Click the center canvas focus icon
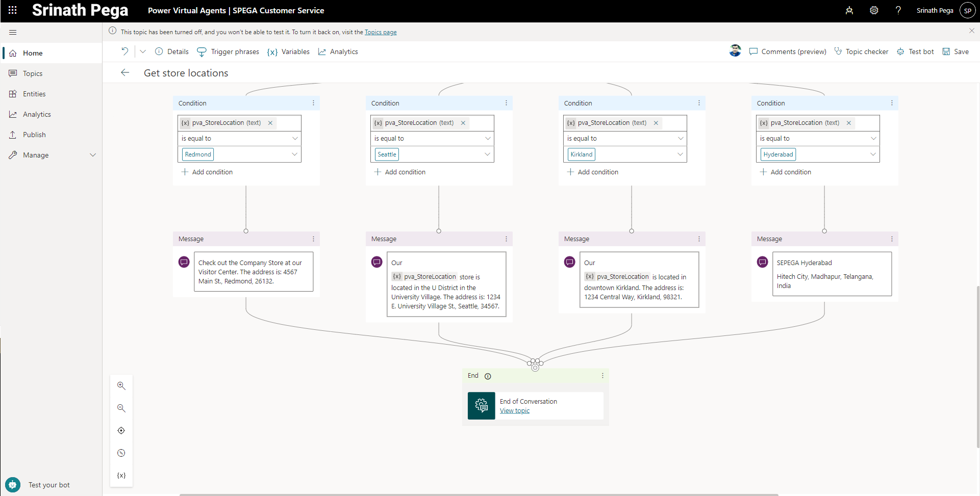Viewport: 980px width, 496px height. 121,431
